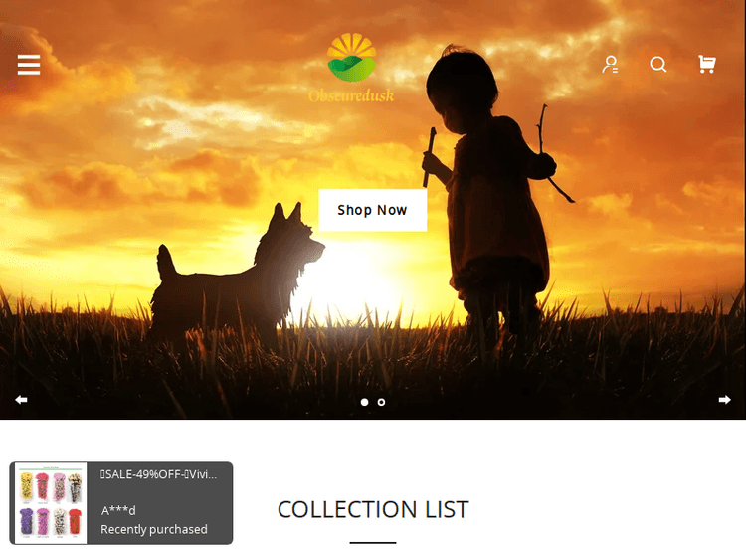The image size is (746, 560).
Task: Select the second carousel dot
Action: coord(381,402)
